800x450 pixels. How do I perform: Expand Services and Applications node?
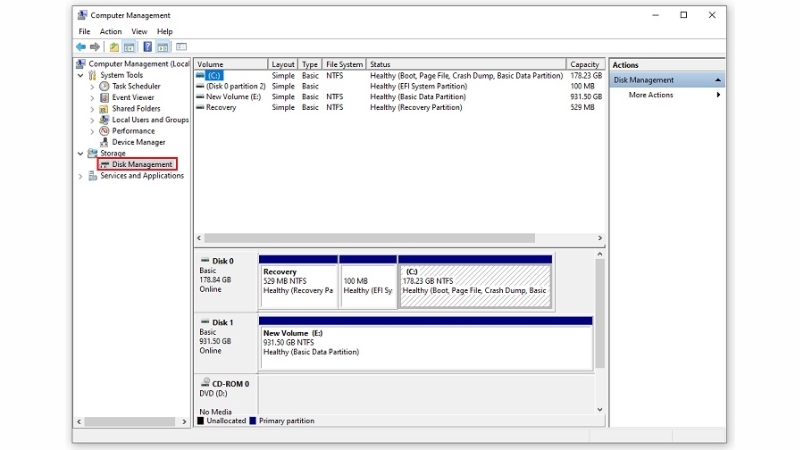click(81, 176)
